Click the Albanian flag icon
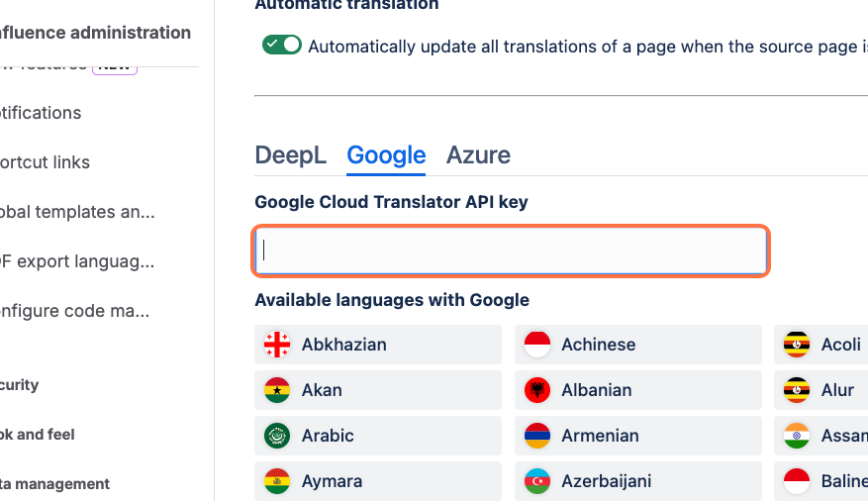 pyautogui.click(x=537, y=390)
